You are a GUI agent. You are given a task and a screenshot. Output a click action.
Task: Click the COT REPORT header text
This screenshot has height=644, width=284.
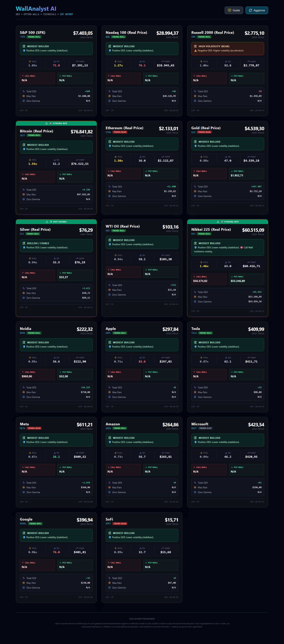(x=66, y=14)
